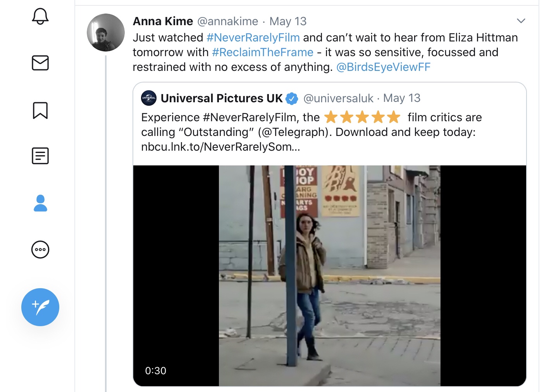This screenshot has width=549, height=392.
Task: Expand the tweet options chevron
Action: point(521,21)
